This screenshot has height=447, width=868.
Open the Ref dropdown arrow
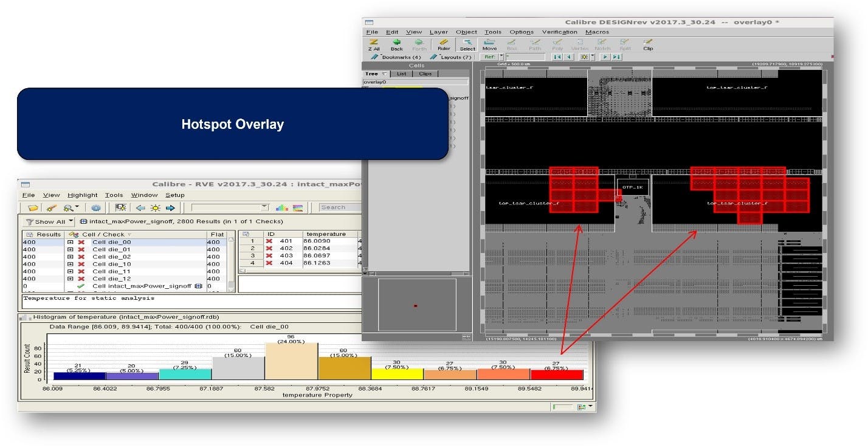tap(501, 57)
